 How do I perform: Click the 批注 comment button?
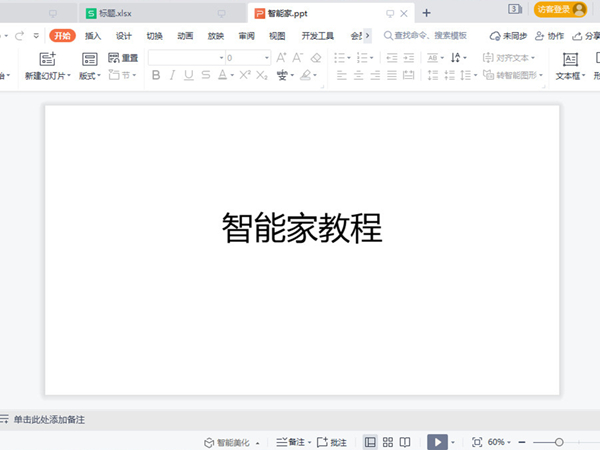pyautogui.click(x=332, y=442)
